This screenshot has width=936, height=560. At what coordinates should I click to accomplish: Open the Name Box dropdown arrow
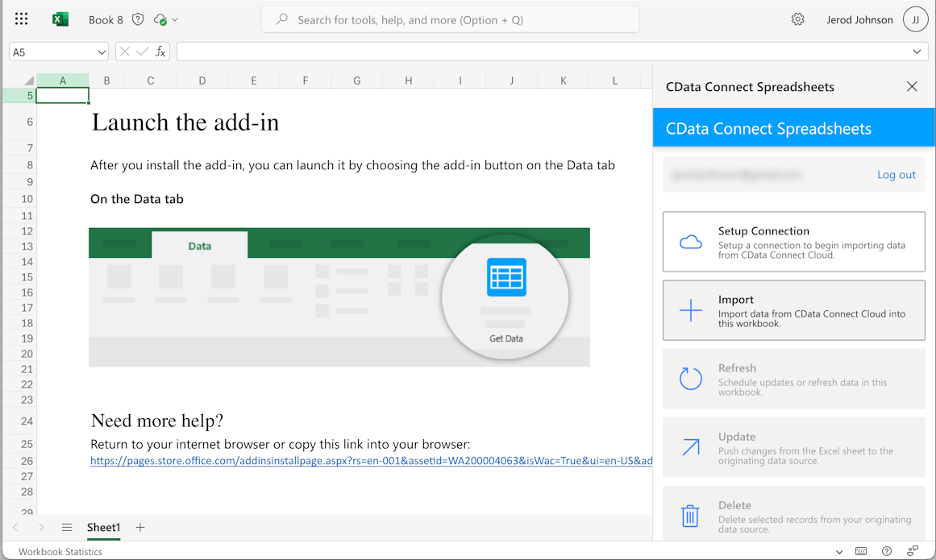click(x=102, y=52)
